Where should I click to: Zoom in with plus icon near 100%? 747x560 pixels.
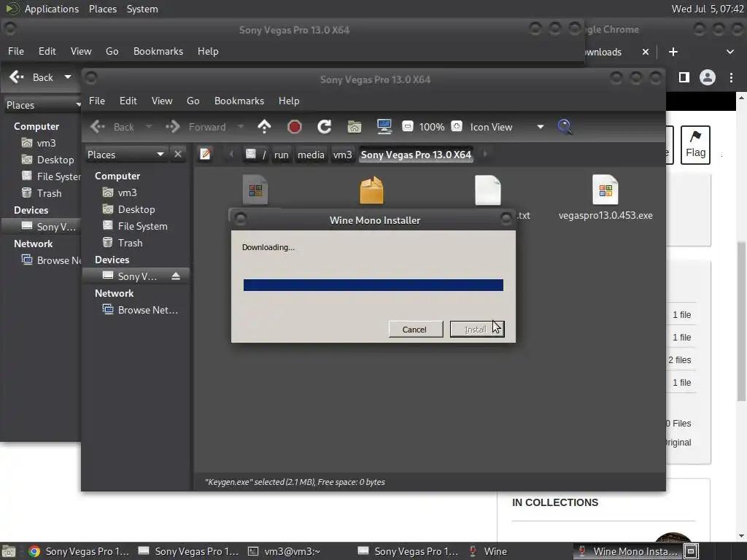point(457,126)
